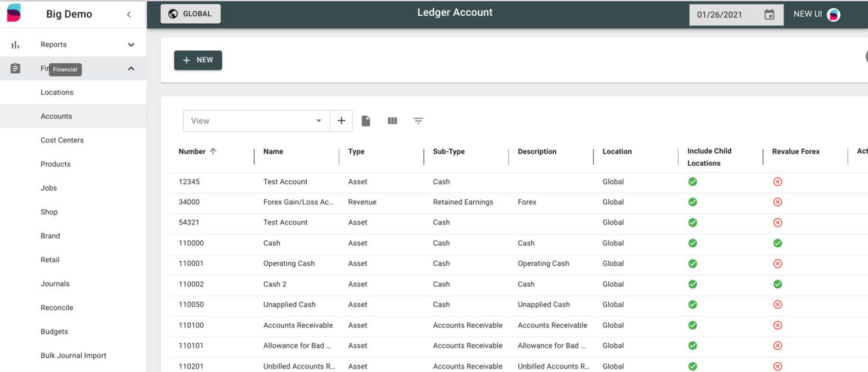
Task: Open Locations in the sidebar
Action: (57, 93)
